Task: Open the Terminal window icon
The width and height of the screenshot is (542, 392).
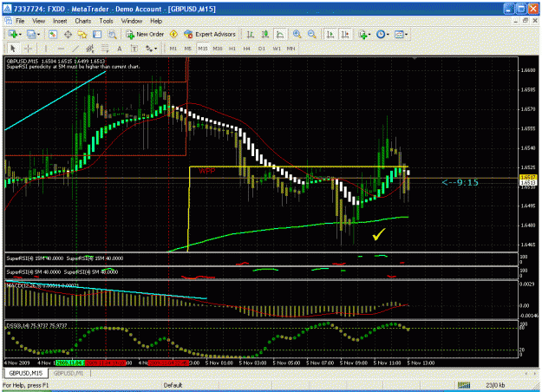Action: click(x=97, y=34)
